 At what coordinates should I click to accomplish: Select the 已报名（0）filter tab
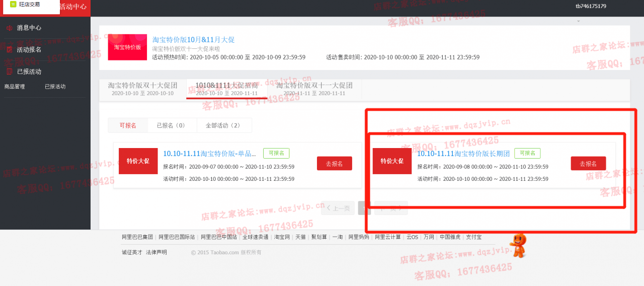[172, 125]
